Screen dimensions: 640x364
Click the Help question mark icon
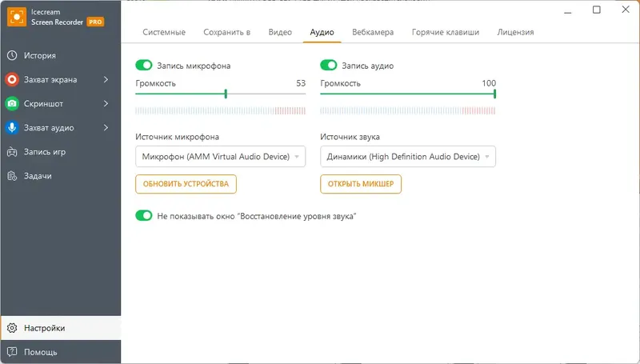tap(12, 352)
